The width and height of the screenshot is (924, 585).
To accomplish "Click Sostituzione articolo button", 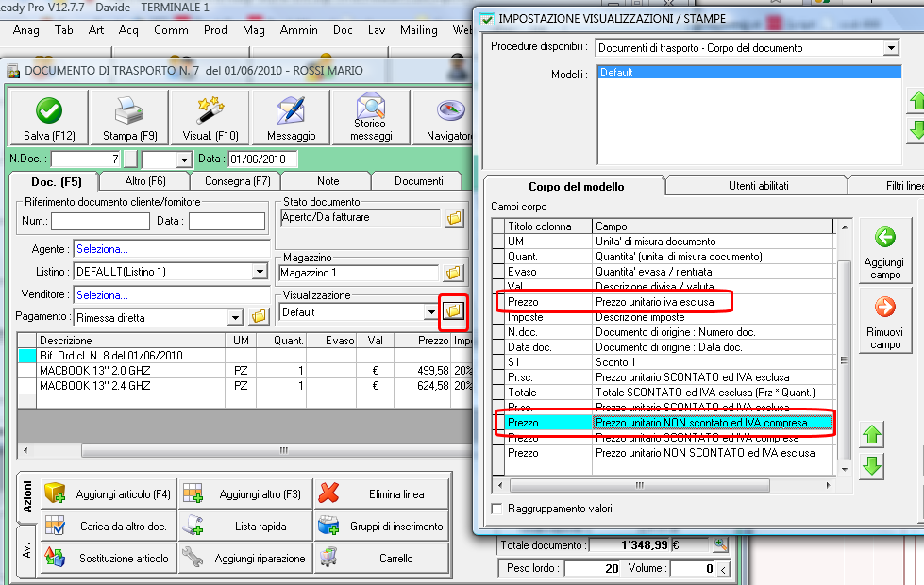I will (x=109, y=558).
